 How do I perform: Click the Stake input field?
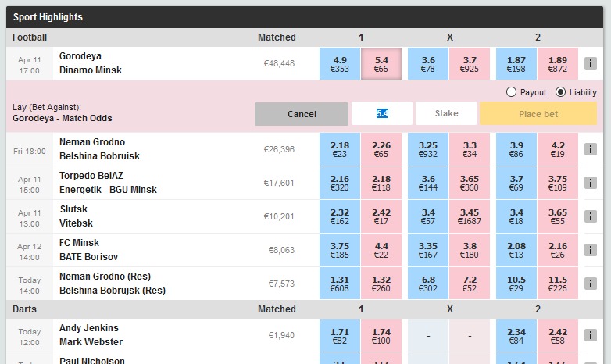tap(446, 114)
